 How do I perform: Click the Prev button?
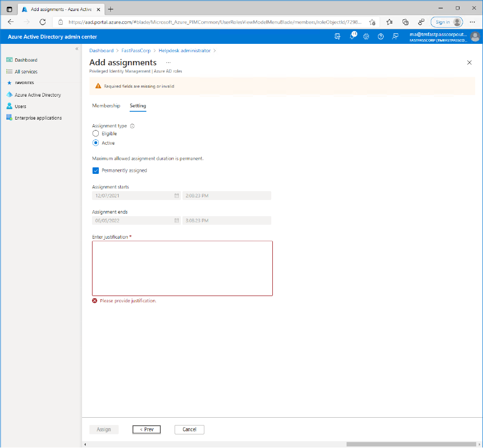[x=146, y=429]
